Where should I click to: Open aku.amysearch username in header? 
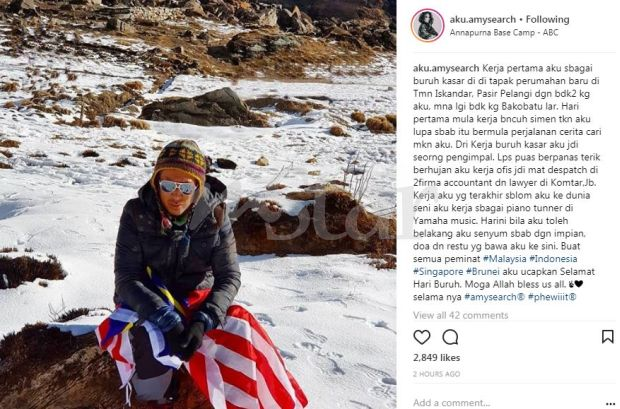click(482, 19)
